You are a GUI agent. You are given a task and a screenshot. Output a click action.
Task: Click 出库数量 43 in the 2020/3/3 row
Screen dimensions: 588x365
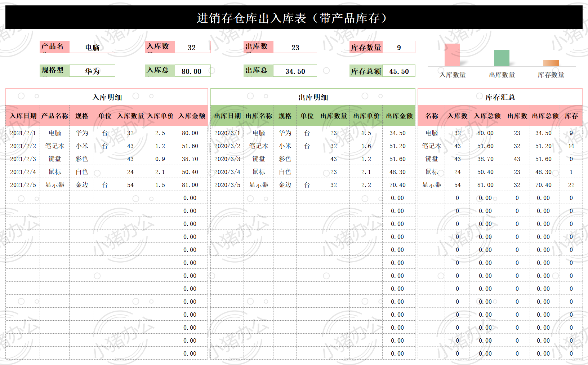click(334, 159)
